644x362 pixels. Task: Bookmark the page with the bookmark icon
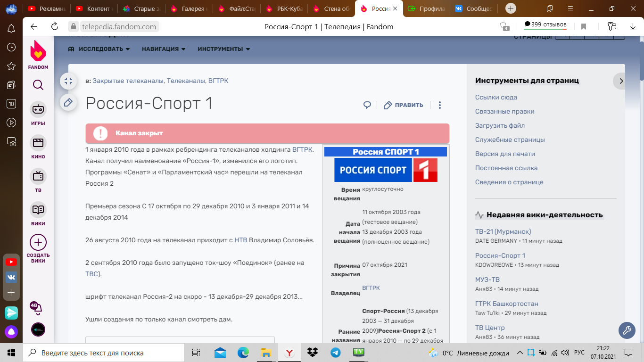[x=584, y=26]
